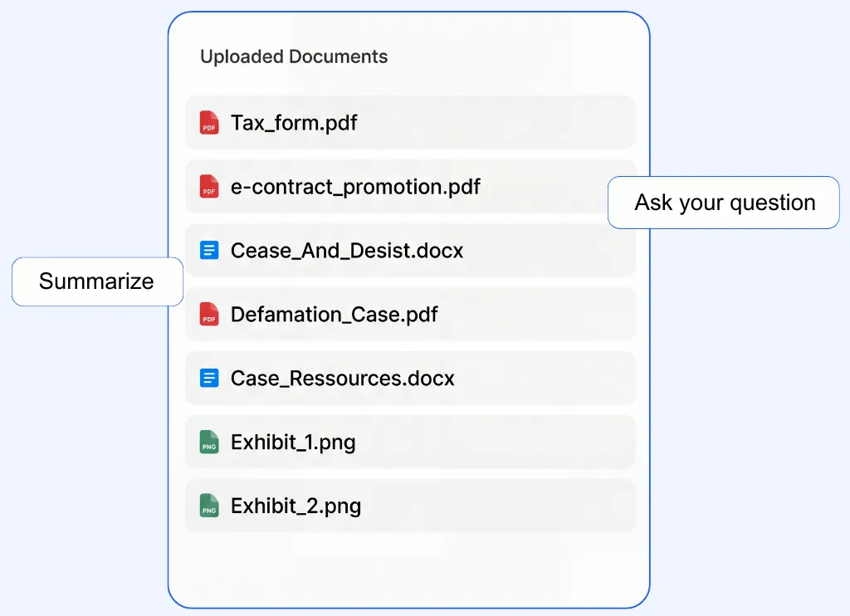This screenshot has height=616, width=850.
Task: Open the Tax_form.pdf document entry
Action: pos(410,122)
